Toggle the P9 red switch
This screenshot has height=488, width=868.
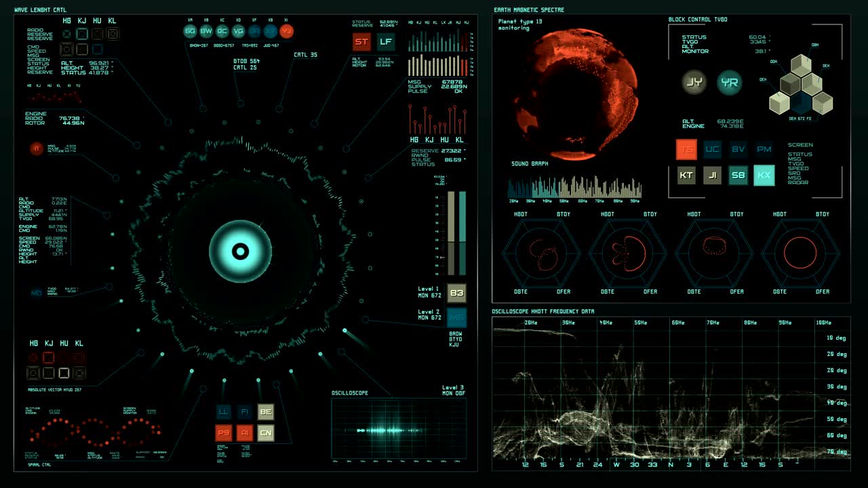223,432
